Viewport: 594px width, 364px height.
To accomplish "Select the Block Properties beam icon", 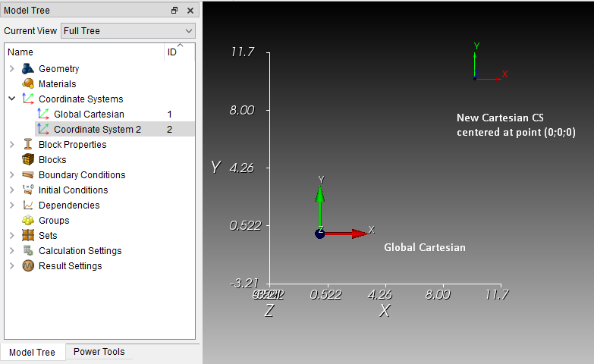I will click(28, 144).
